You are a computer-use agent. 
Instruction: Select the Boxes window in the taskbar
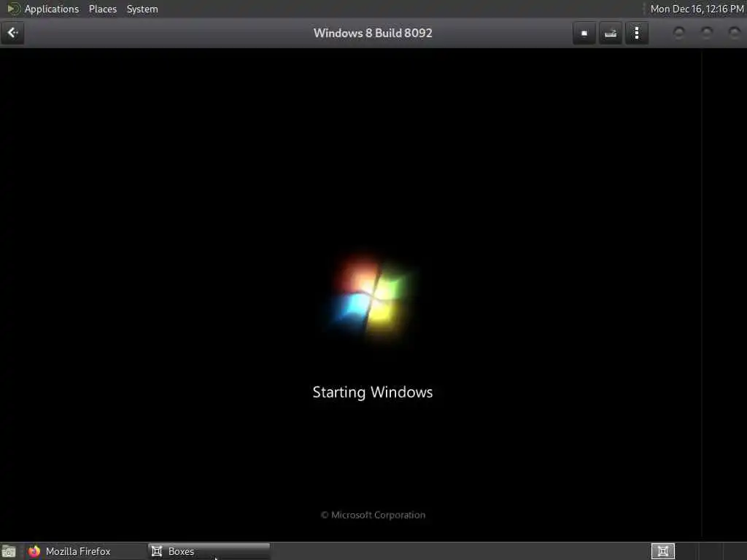coord(209,551)
